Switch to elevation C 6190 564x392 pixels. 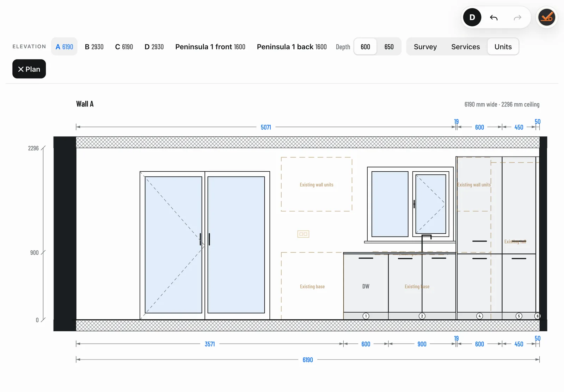pyautogui.click(x=124, y=47)
